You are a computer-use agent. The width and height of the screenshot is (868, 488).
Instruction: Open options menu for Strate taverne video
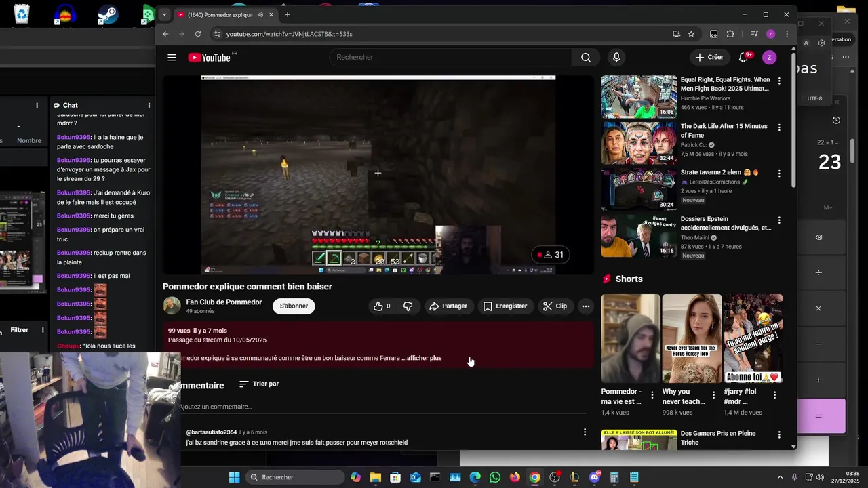click(779, 174)
